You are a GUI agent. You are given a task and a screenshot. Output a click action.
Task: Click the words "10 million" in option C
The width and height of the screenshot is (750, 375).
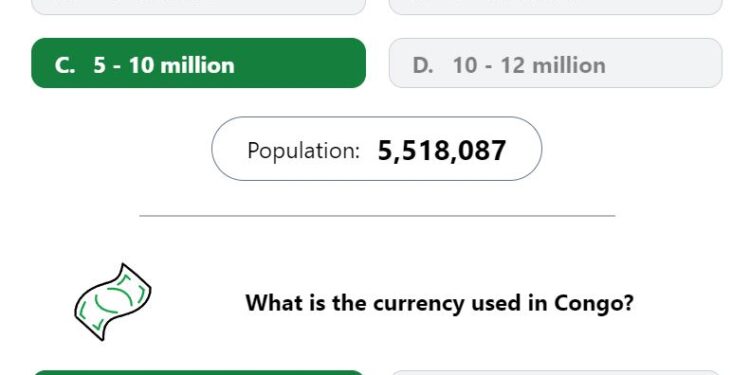[x=182, y=65]
